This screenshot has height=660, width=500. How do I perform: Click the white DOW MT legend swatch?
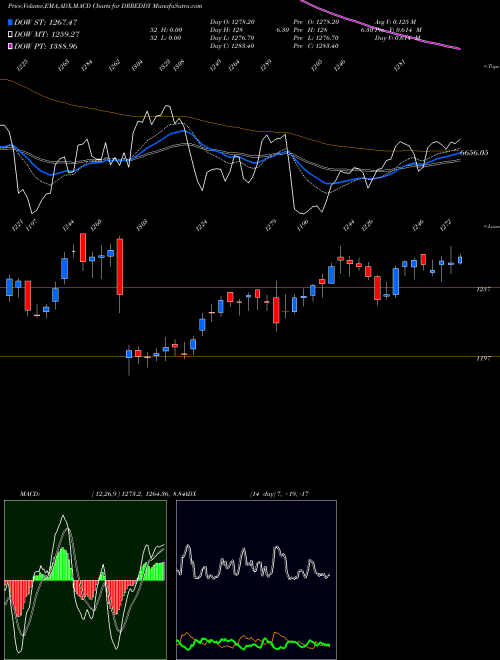[x=11, y=34]
